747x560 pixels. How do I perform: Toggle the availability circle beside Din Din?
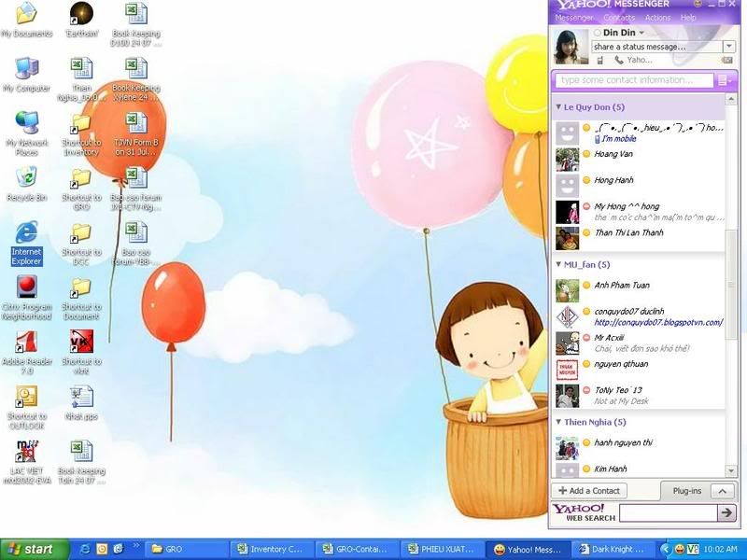[x=598, y=34]
